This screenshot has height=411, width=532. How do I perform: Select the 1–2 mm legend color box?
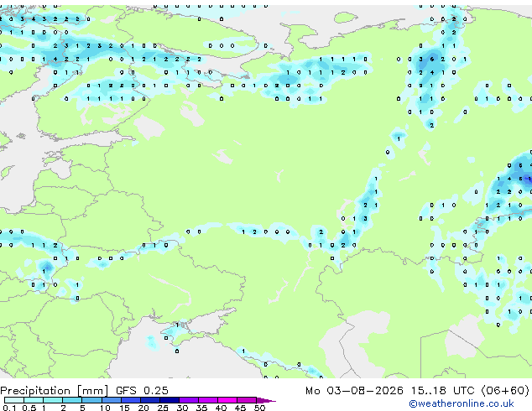[x=53, y=400]
